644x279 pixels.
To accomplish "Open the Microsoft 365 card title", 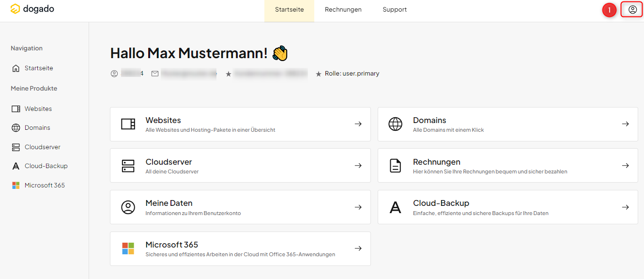I will 171,245.
